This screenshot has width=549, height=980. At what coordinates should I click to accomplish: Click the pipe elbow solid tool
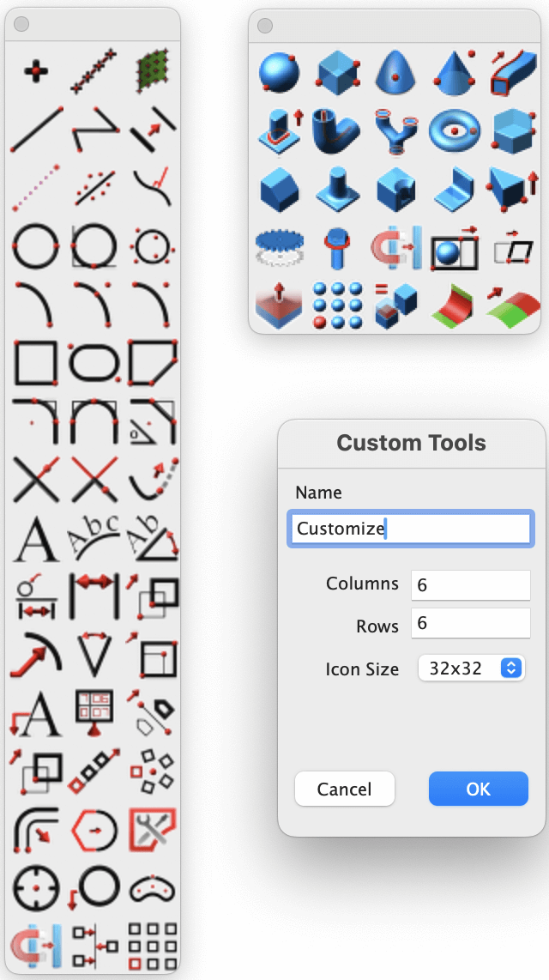click(337, 130)
